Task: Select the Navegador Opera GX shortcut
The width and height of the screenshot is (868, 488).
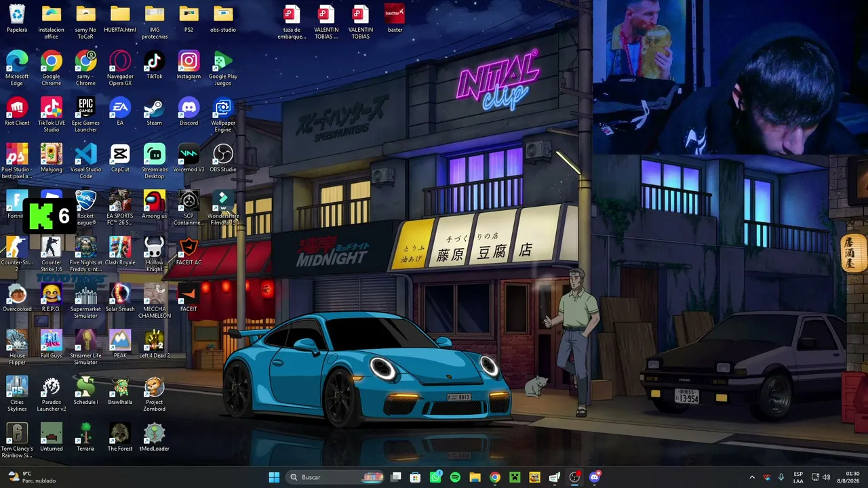Action: pyautogui.click(x=120, y=68)
